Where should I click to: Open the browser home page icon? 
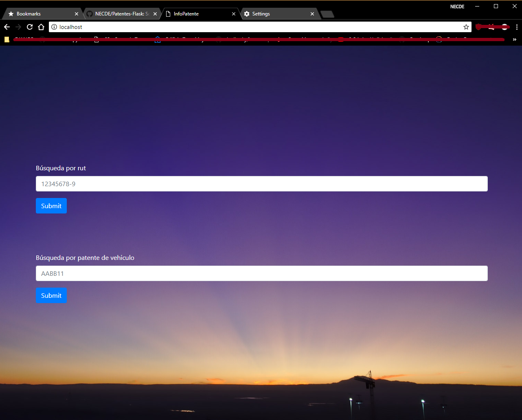(41, 27)
